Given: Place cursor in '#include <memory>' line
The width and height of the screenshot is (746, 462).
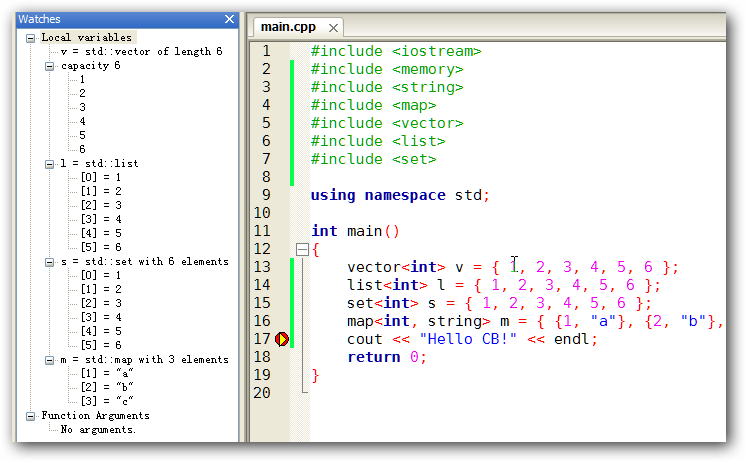Looking at the screenshot, I should 387,69.
